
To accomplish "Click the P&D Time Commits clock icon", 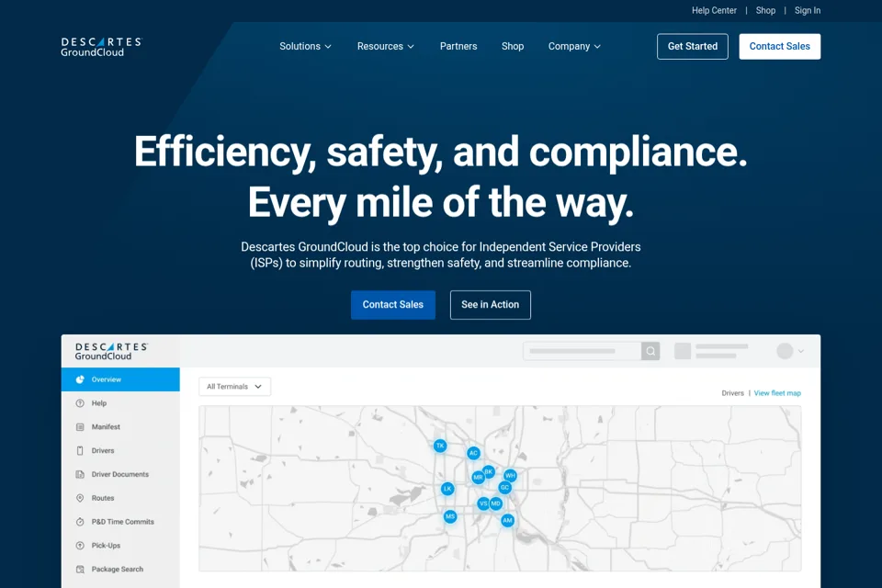I will [80, 522].
